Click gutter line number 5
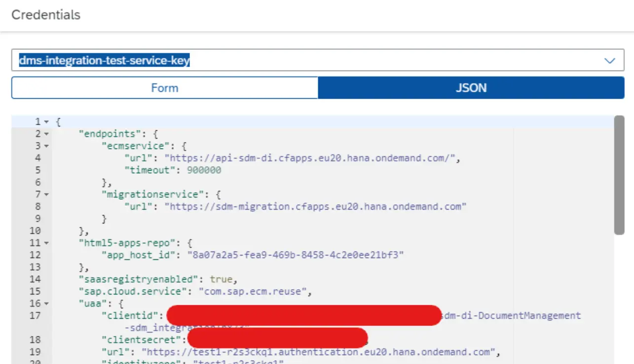 pyautogui.click(x=38, y=170)
